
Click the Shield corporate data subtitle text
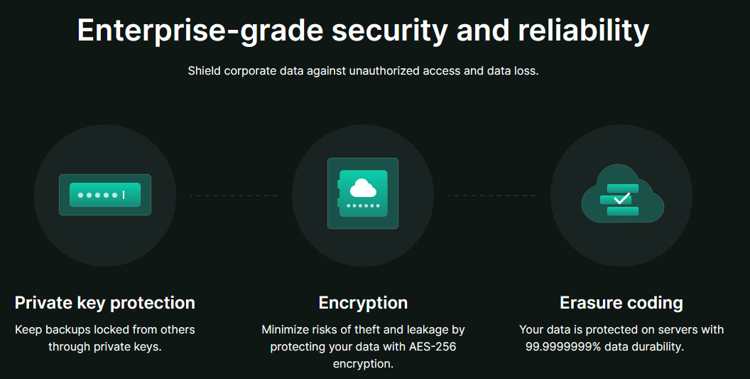pyautogui.click(x=363, y=71)
